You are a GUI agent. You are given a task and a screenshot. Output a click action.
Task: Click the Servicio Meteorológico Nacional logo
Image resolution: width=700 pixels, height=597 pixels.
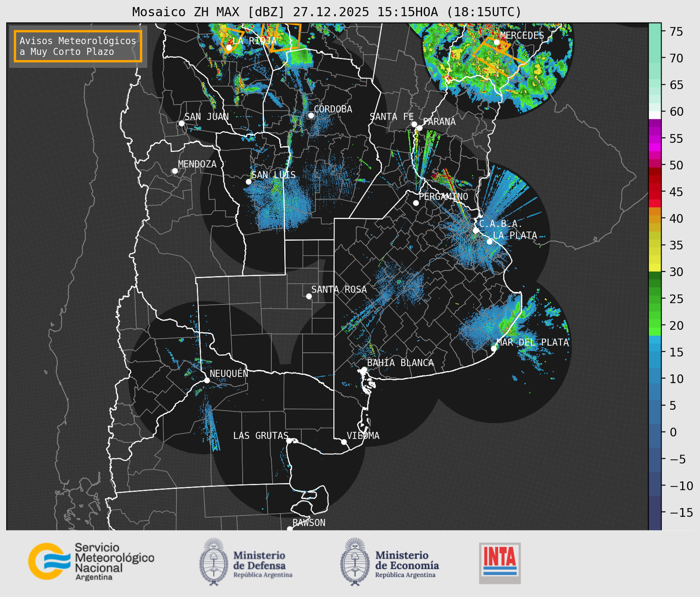tap(91, 561)
